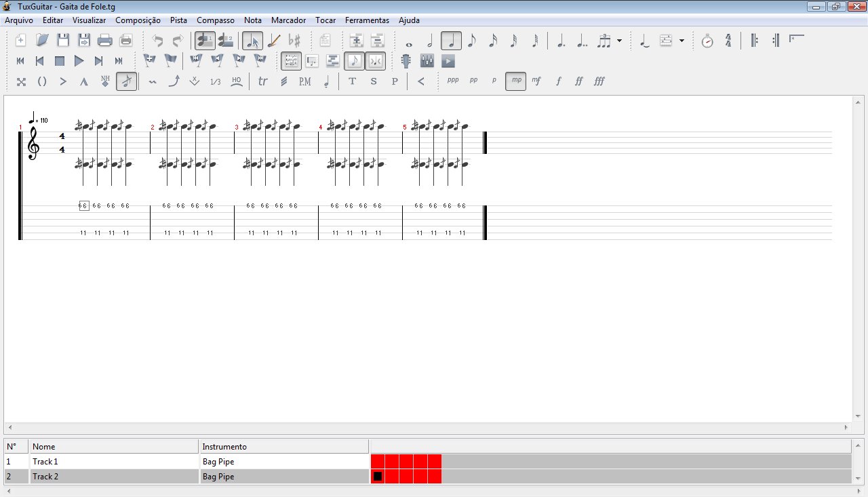Viewport: 868px width, 497px height.
Task: Enable fortissimo (ff) dynamic
Action: 578,81
